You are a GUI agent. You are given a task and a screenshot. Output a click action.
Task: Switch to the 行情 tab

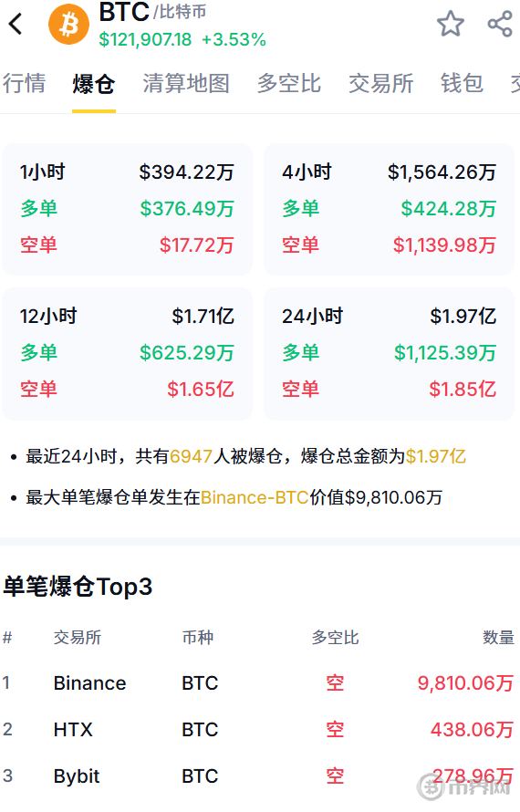pos(24,83)
